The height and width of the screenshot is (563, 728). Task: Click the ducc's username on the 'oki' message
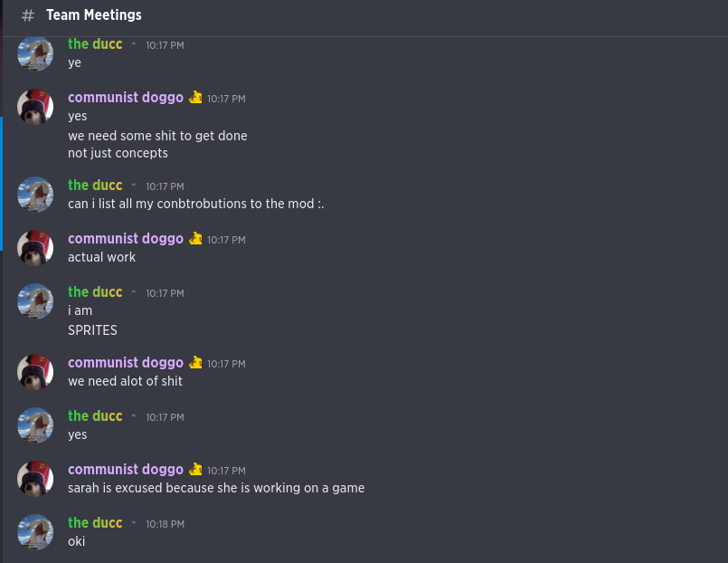(95, 522)
